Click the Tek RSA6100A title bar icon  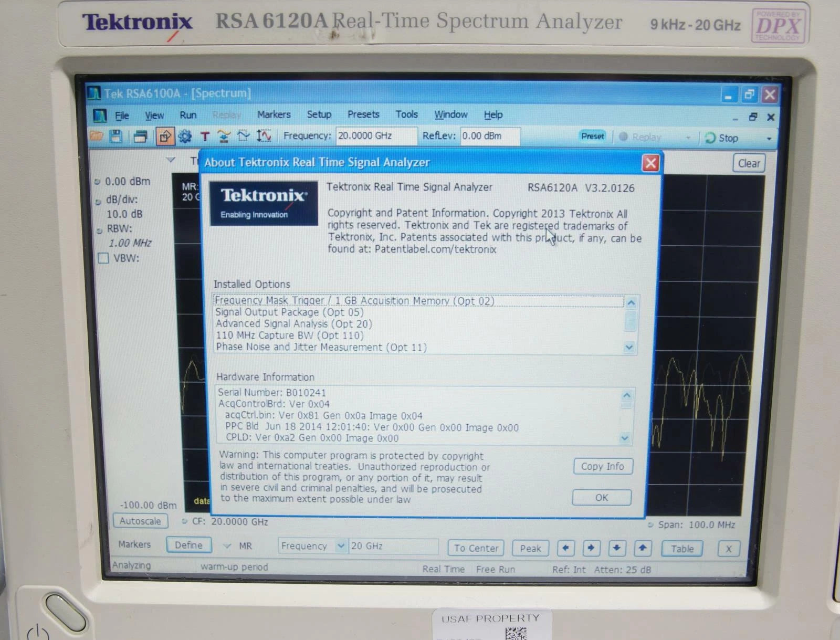pos(93,93)
